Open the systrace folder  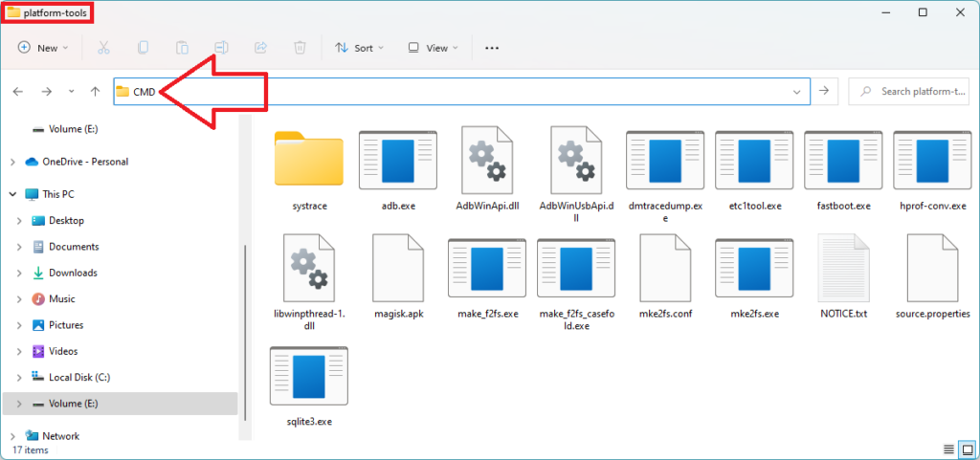(x=308, y=161)
